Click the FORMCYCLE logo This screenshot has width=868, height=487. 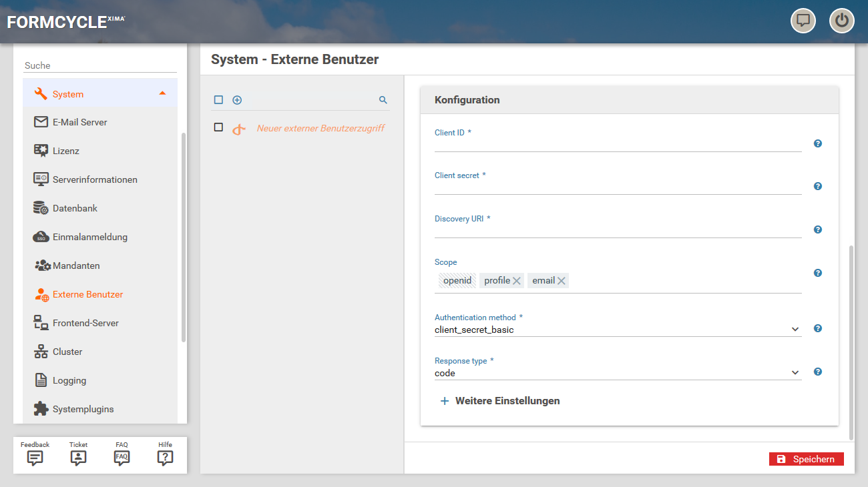click(x=65, y=22)
